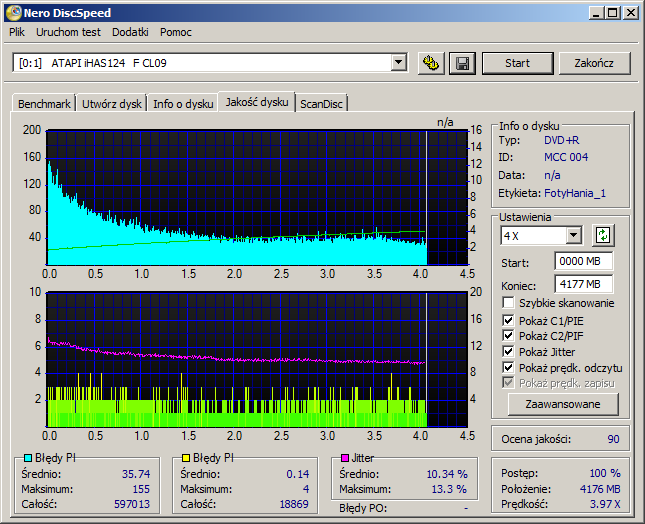645x524 pixels.
Task: Click the magenta Jitter color swatch
Action: (x=345, y=458)
